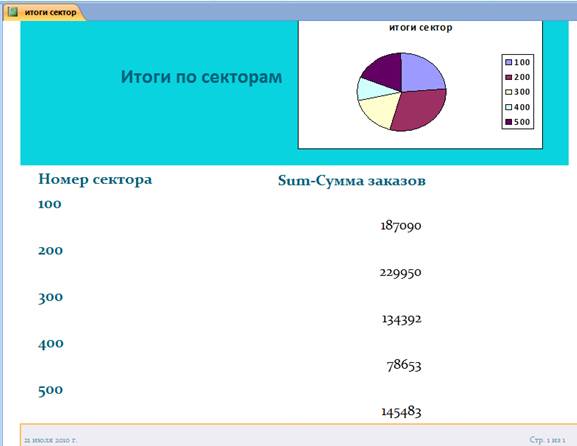Select sector number 100 group label
This screenshot has width=577, height=446.
click(x=50, y=204)
